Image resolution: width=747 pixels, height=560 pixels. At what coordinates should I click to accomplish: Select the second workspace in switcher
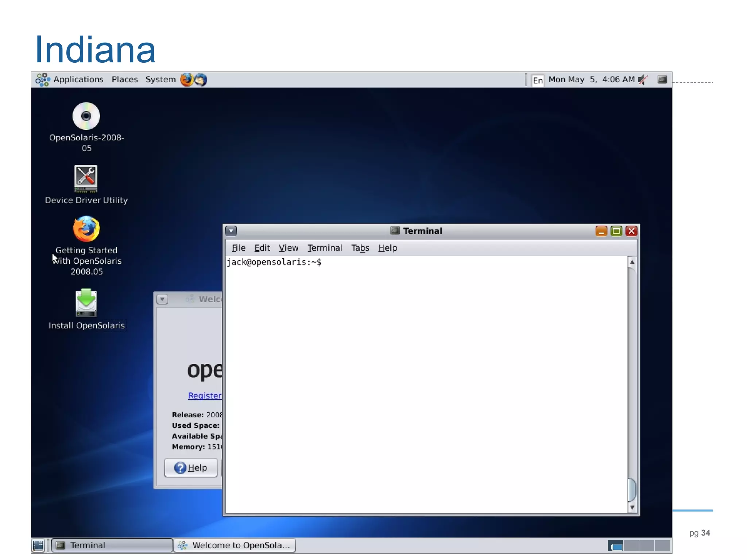pyautogui.click(x=631, y=546)
